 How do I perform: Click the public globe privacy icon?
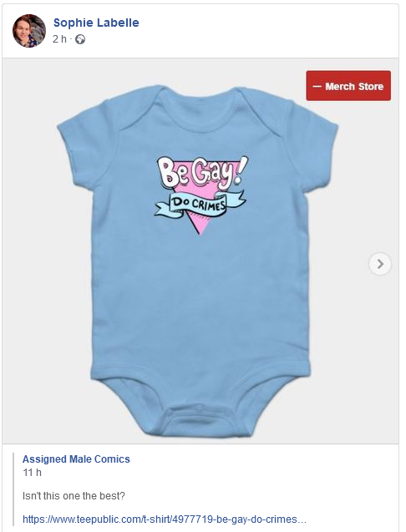coord(80,39)
